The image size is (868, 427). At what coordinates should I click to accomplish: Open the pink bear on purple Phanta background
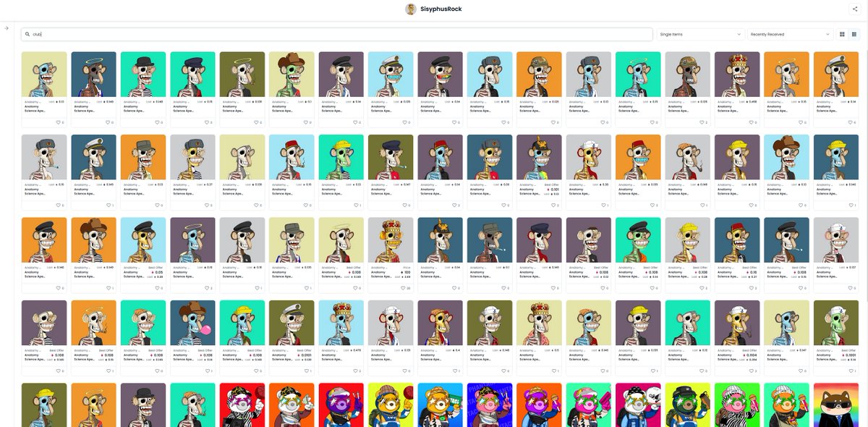pos(490,405)
